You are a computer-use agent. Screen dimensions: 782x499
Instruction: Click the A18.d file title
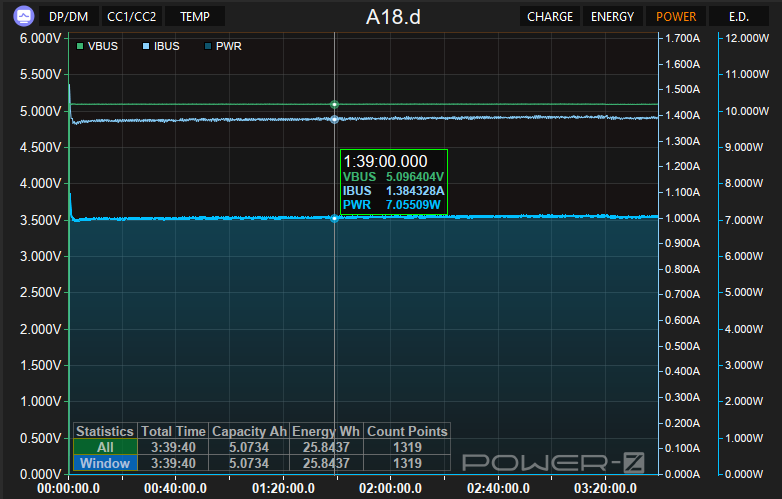[x=393, y=16]
